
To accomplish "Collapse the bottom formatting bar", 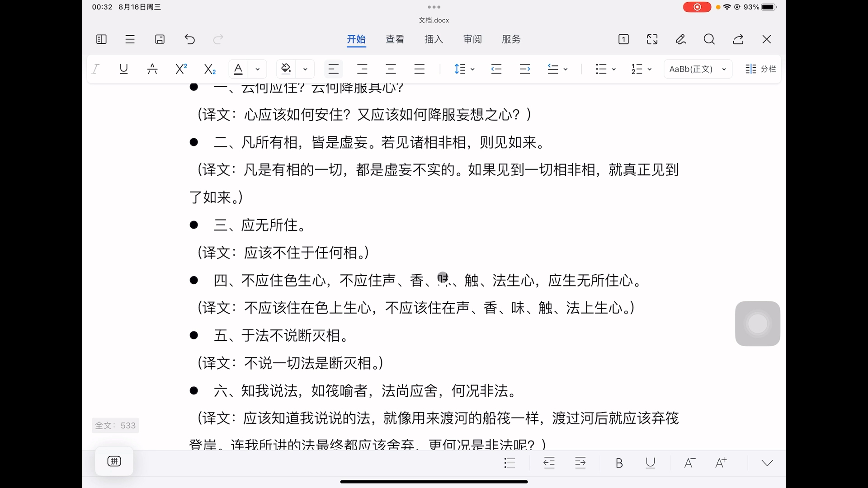I will pyautogui.click(x=767, y=463).
